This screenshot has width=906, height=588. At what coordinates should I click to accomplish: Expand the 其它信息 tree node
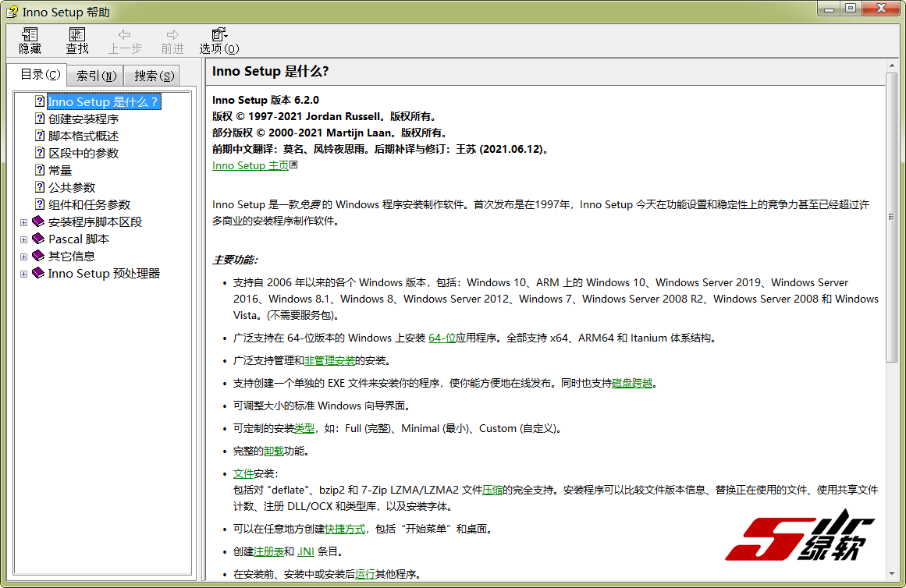pos(23,257)
